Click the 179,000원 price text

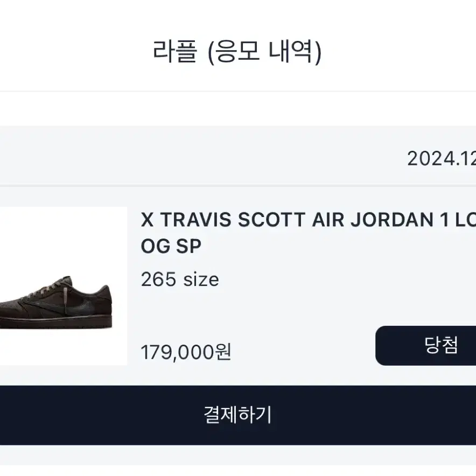186,352
